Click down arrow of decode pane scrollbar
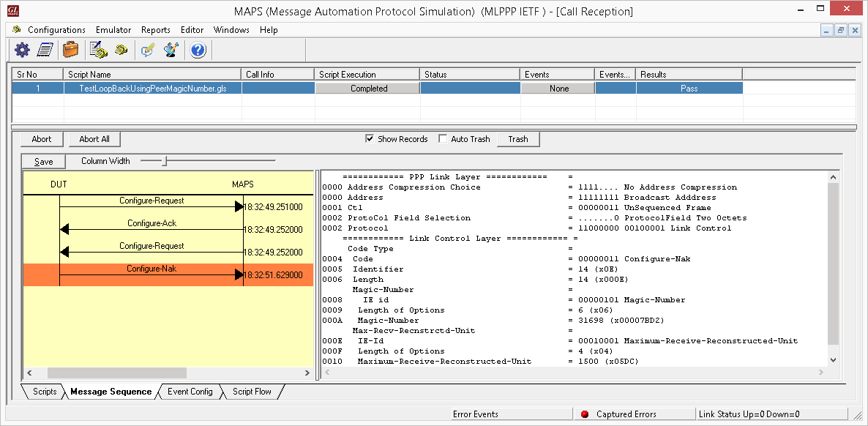 [833, 360]
